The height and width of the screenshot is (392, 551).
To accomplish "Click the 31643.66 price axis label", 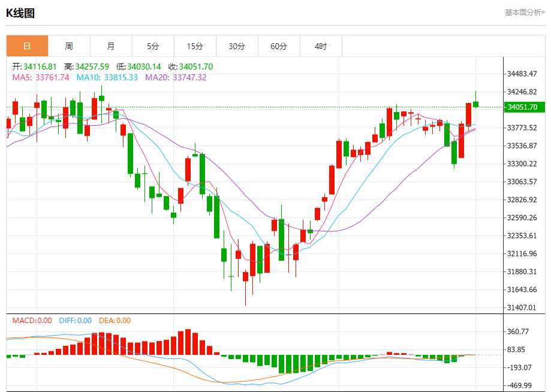I will point(522,290).
